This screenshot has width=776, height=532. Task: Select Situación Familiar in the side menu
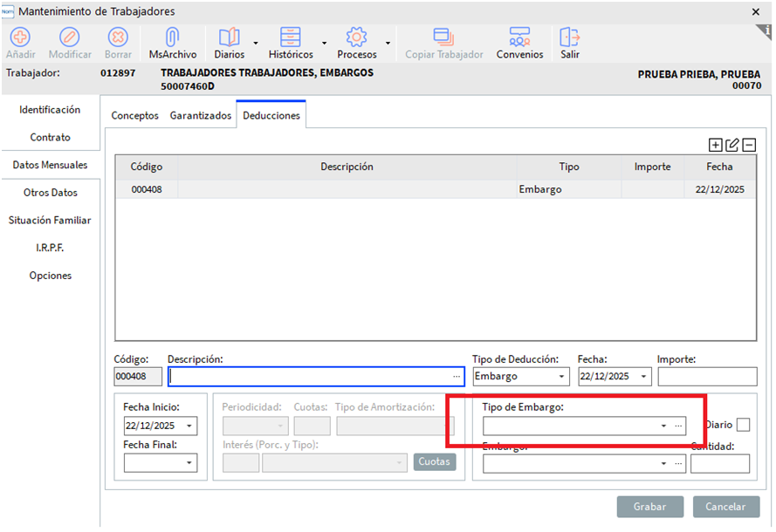pos(50,221)
